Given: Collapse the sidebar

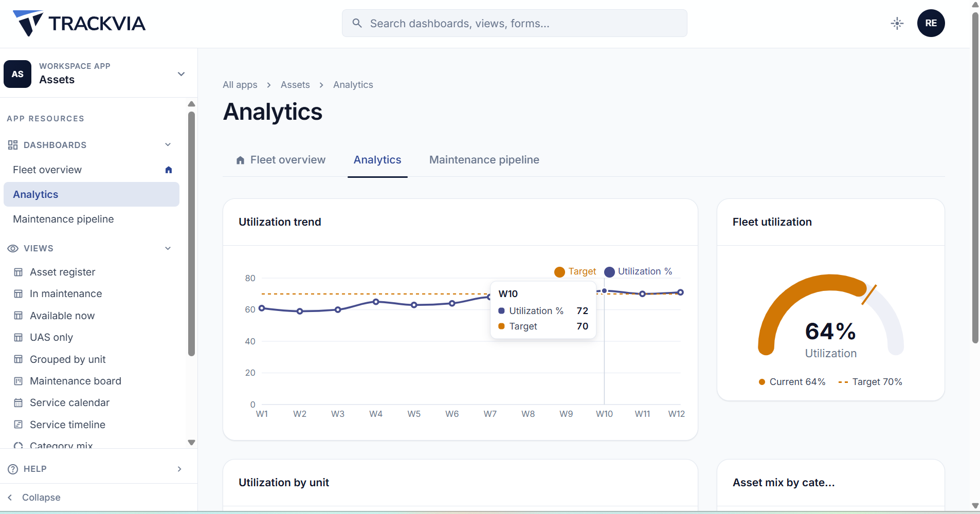Looking at the screenshot, I should 34,497.
